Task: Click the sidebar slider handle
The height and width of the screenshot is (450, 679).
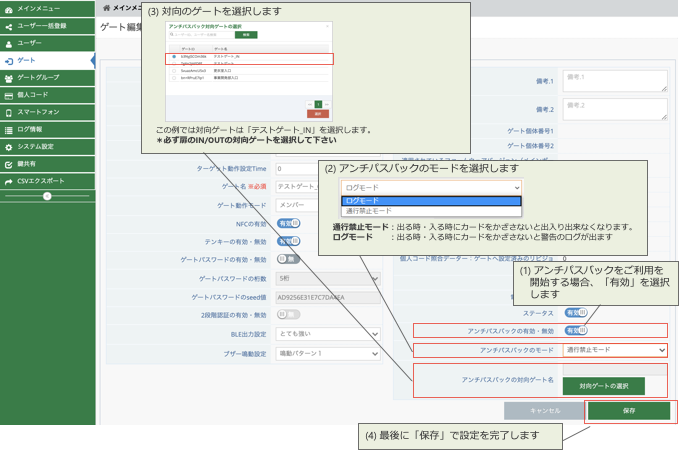Action: [47, 196]
